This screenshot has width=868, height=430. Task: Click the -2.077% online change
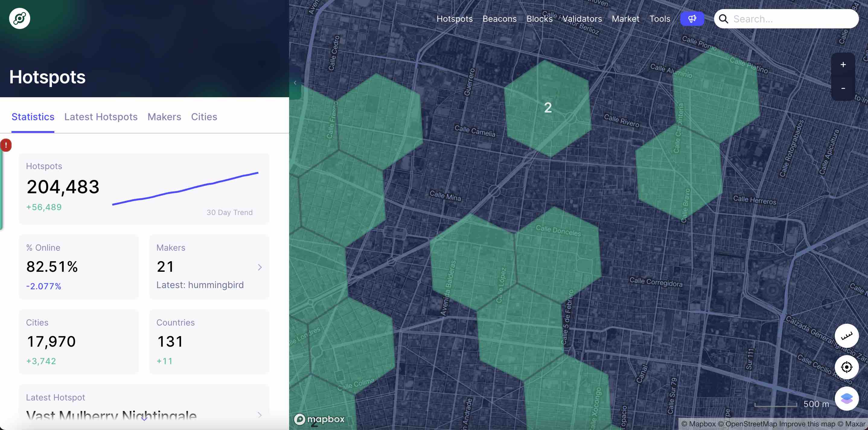[x=44, y=286]
